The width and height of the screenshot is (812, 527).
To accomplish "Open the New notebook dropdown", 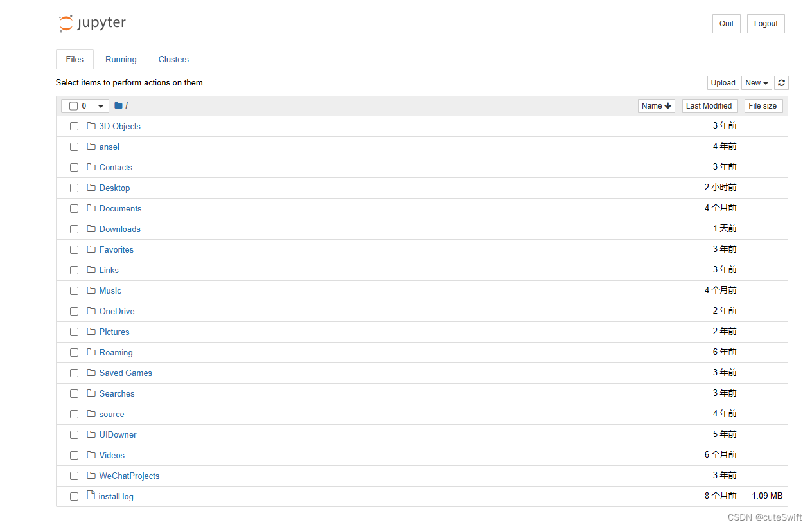I will click(x=757, y=83).
